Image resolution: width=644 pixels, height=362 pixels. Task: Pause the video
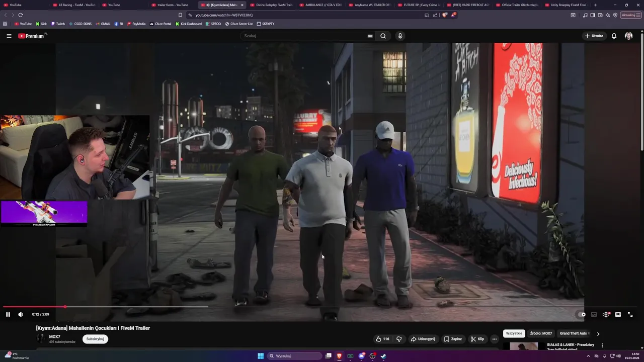[8, 314]
